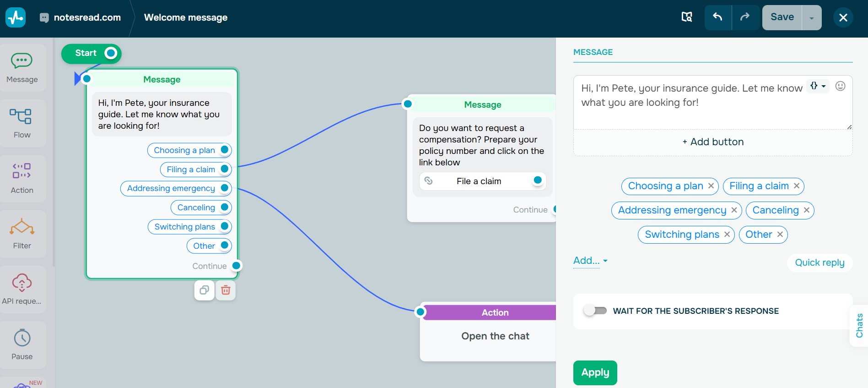Open the notesread.com bot breadcrumb
Screen dimensions: 868x388
pyautogui.click(x=80, y=17)
